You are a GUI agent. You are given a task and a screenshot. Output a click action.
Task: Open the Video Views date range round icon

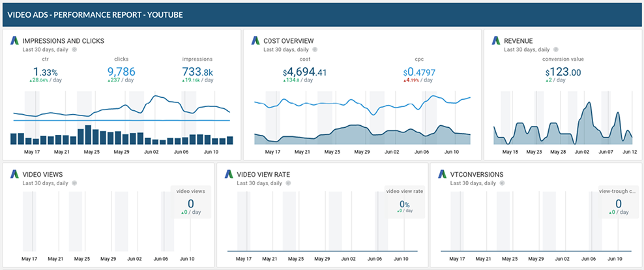coord(74,183)
